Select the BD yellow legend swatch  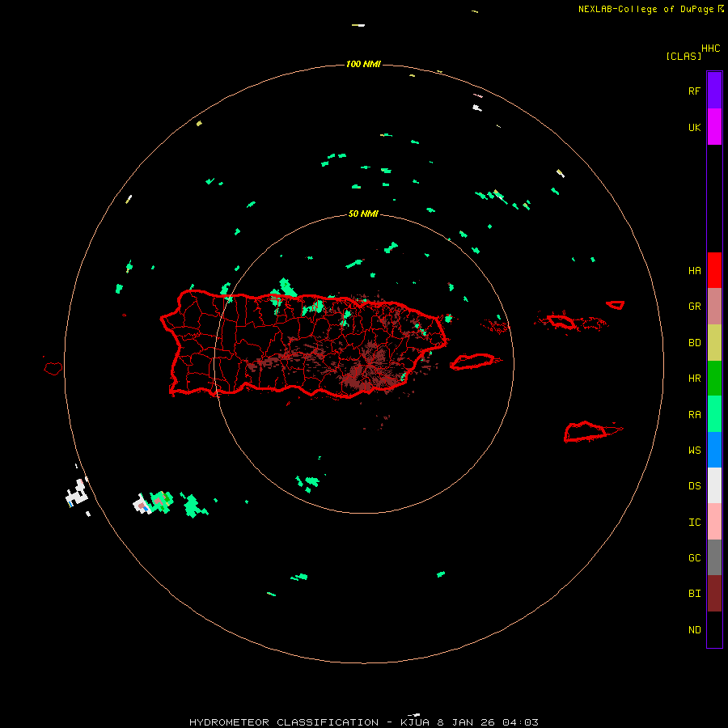pyautogui.click(x=714, y=343)
